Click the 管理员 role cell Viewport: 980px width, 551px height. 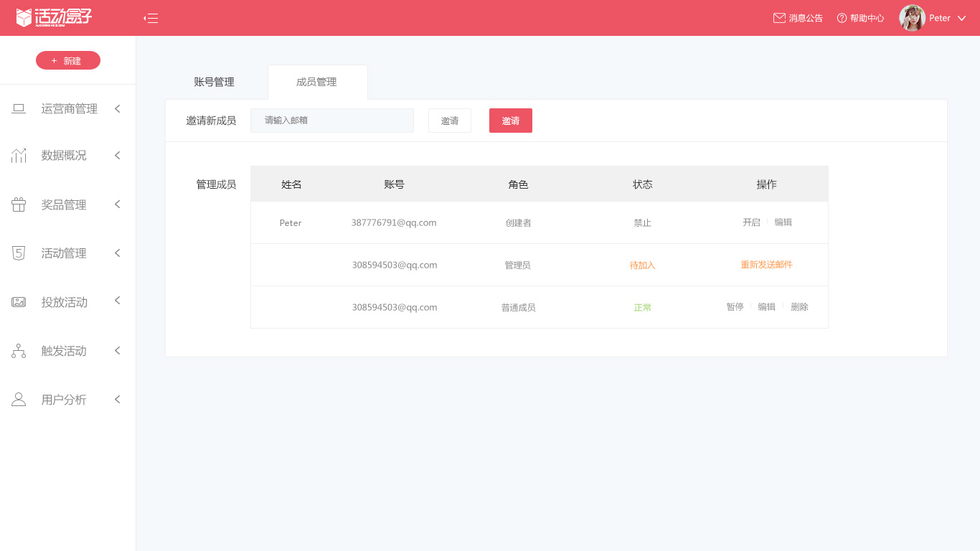pos(518,265)
